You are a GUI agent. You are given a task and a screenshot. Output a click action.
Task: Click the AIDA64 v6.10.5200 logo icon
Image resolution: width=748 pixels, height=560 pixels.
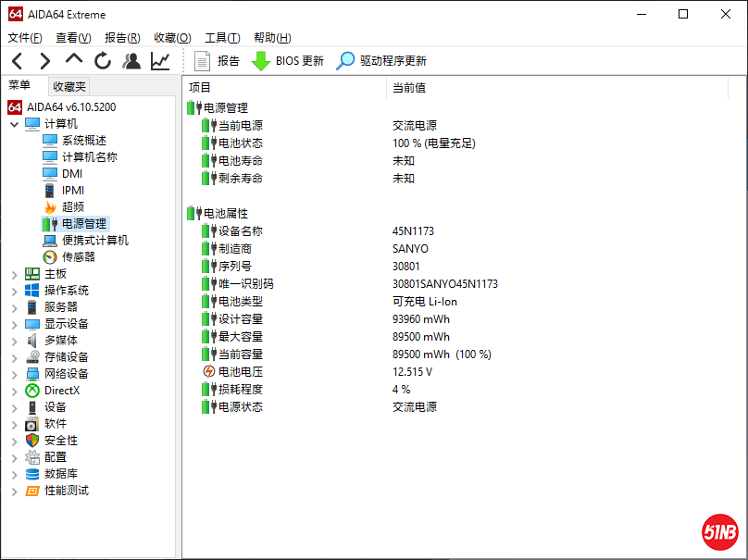click(x=13, y=106)
